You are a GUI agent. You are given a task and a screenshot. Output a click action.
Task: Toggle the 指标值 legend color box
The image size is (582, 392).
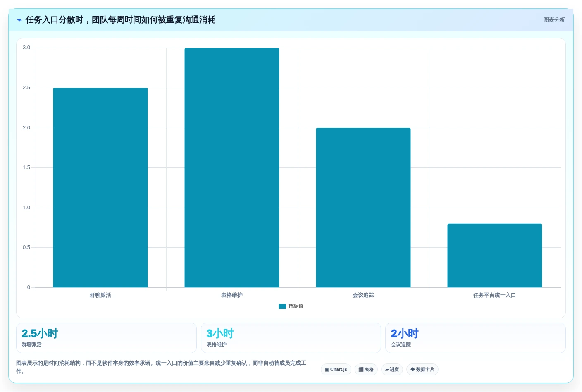point(282,306)
